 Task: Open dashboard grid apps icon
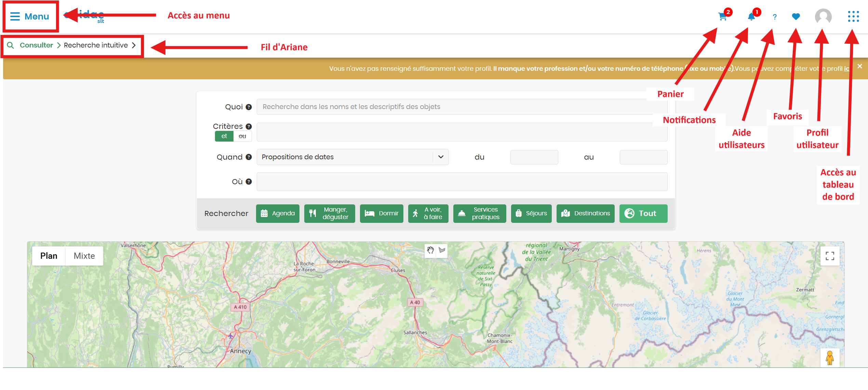(x=853, y=16)
